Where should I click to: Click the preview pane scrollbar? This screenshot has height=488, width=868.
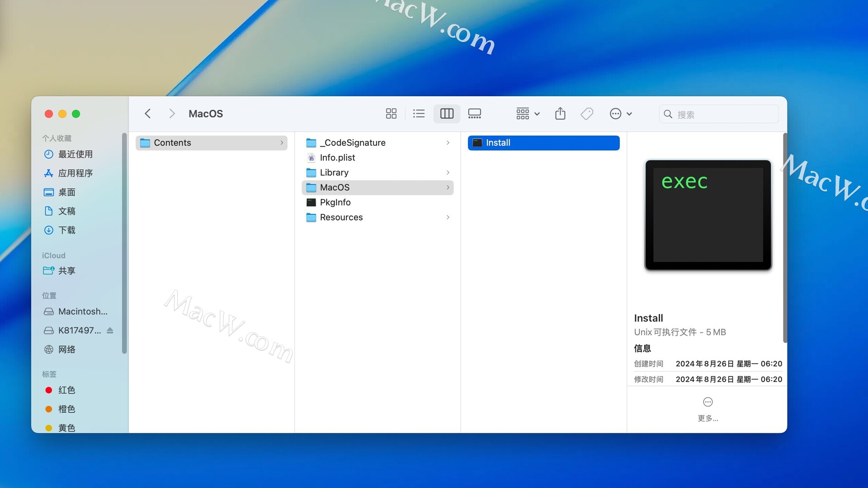click(x=785, y=238)
